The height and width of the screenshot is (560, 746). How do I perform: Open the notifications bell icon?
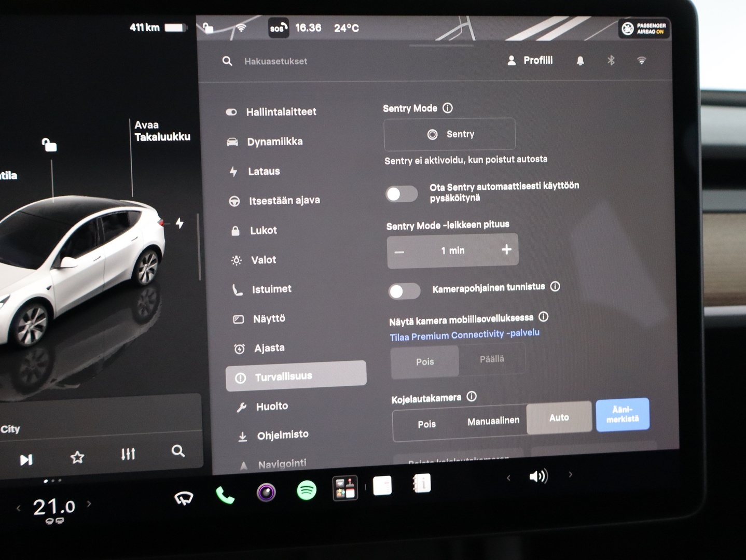(x=580, y=61)
